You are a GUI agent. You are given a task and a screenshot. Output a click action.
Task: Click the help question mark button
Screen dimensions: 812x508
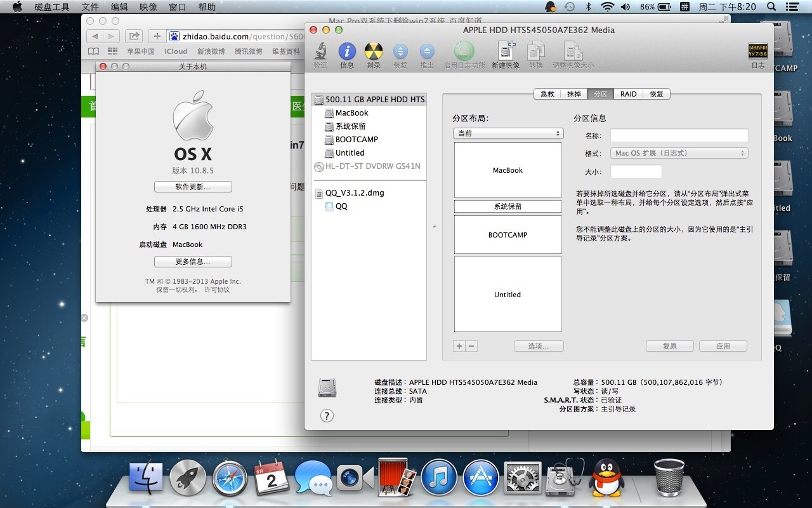[327, 415]
